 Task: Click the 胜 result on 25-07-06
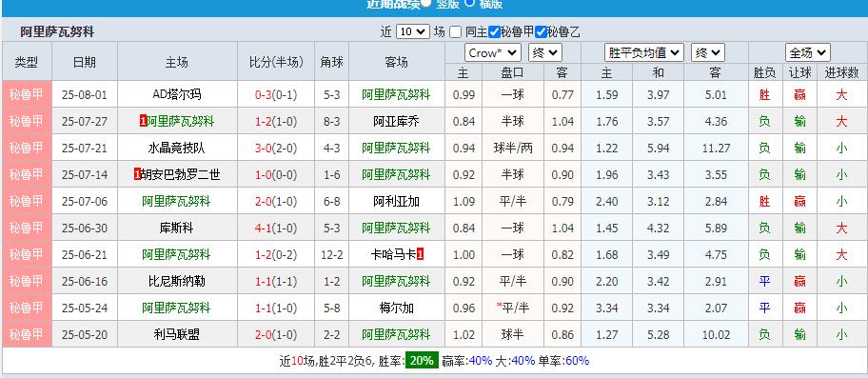pyautogui.click(x=764, y=201)
